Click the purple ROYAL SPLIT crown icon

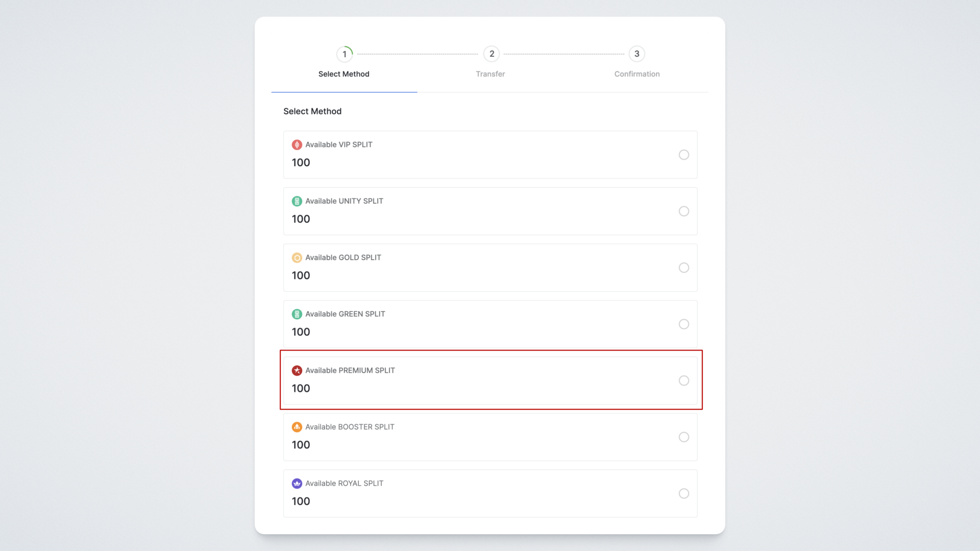297,484
